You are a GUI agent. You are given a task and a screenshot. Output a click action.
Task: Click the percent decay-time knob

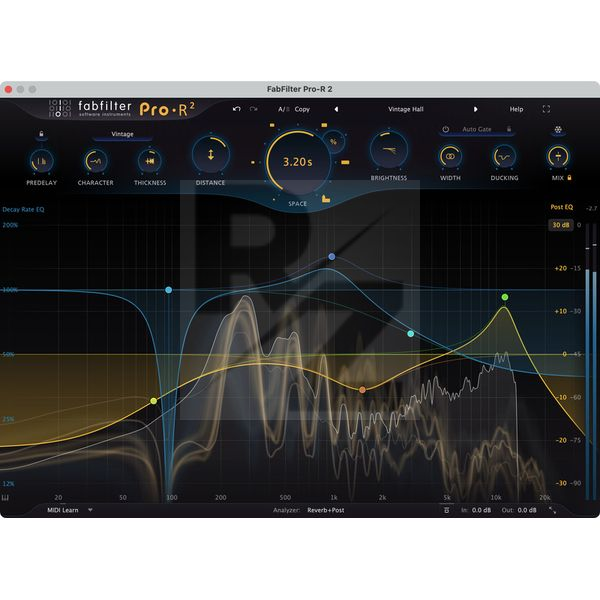pyautogui.click(x=333, y=142)
